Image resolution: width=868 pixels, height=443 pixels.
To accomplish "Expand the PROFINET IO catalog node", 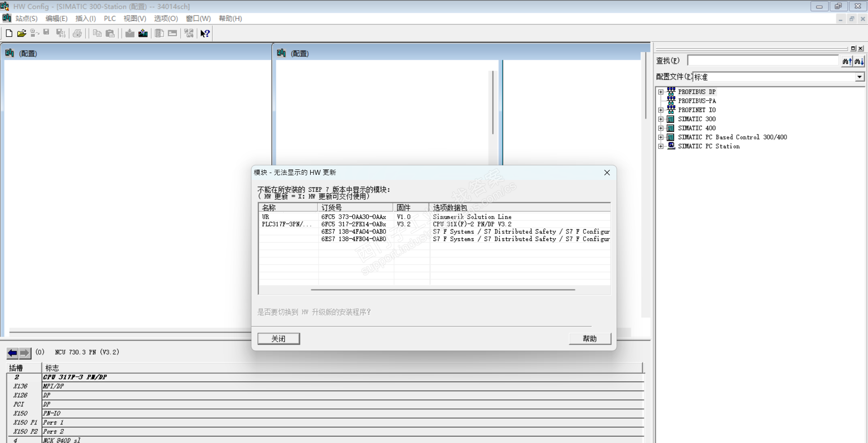I will 661,110.
